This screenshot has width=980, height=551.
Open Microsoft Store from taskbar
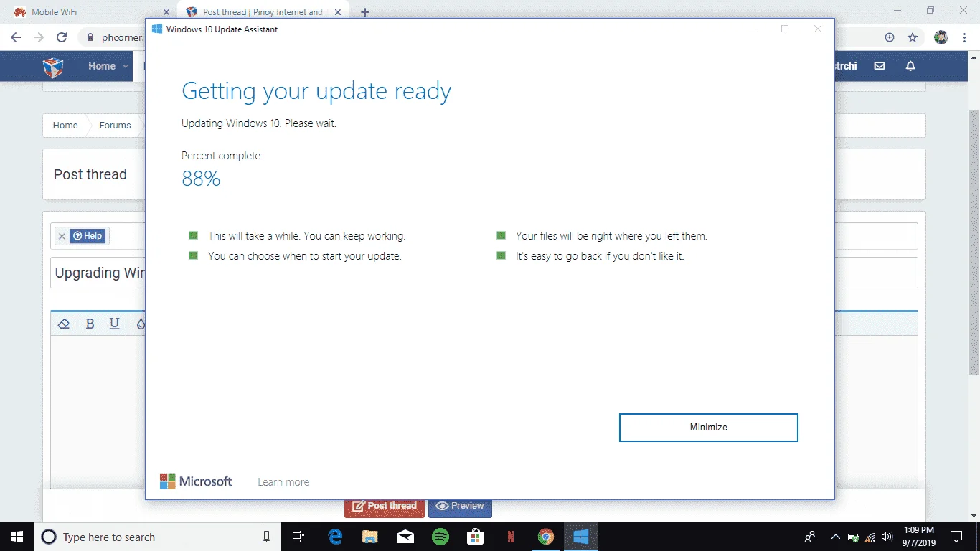pyautogui.click(x=475, y=537)
